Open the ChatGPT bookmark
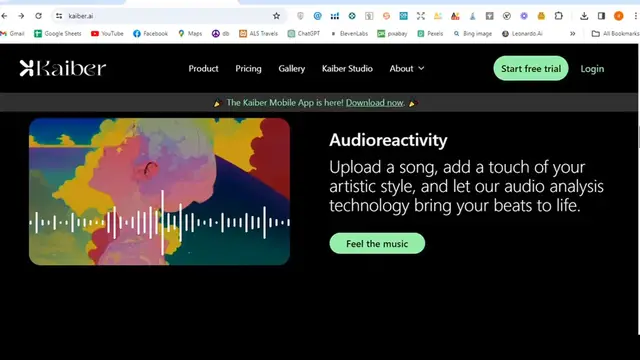The width and height of the screenshot is (640, 360). coord(304,33)
